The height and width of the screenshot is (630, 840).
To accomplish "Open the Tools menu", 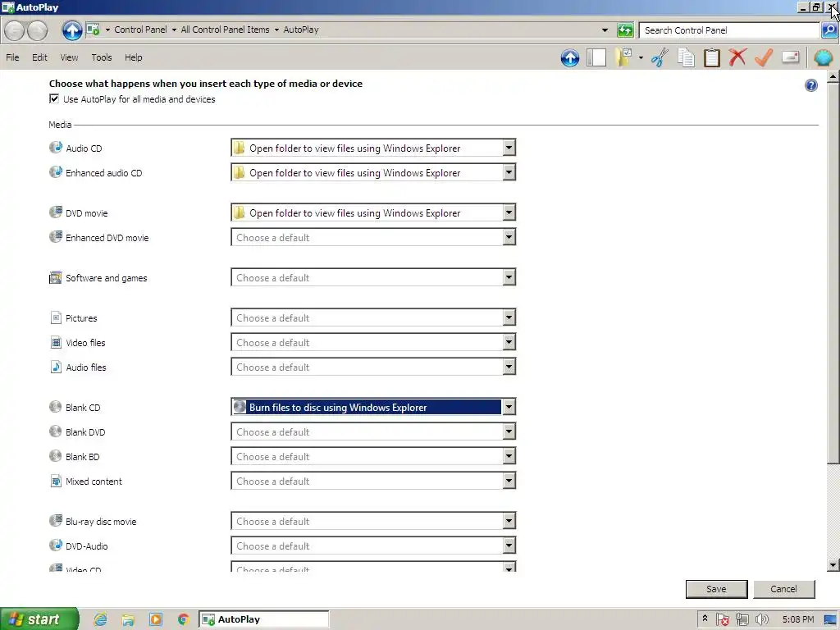I will [101, 57].
